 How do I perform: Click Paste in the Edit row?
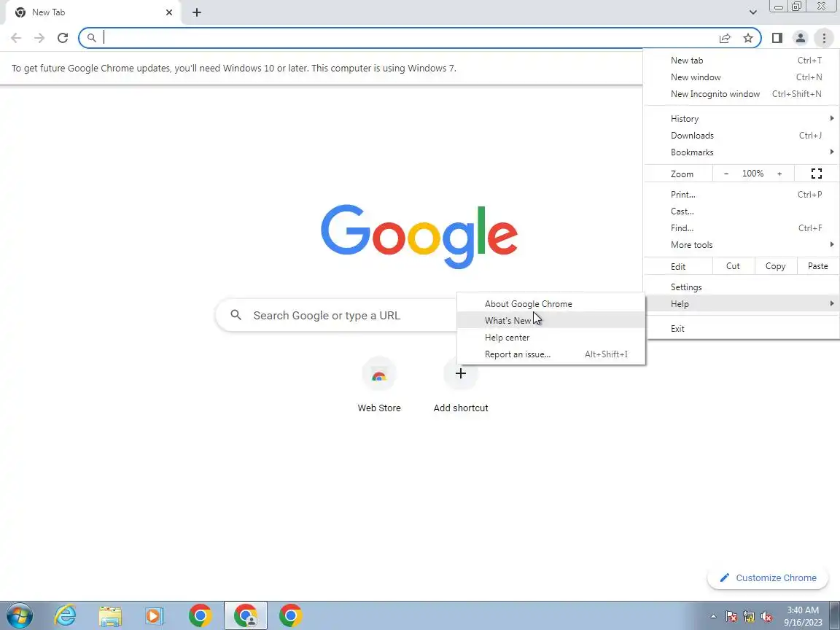[817, 266]
